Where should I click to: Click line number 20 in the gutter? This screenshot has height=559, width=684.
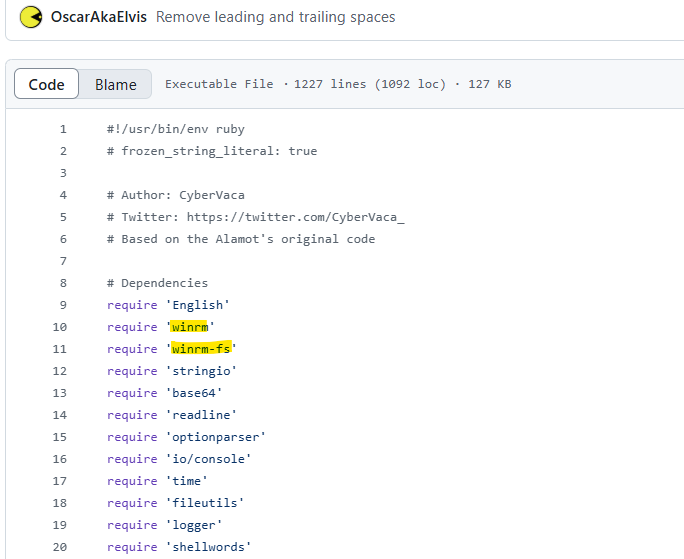[x=60, y=547]
